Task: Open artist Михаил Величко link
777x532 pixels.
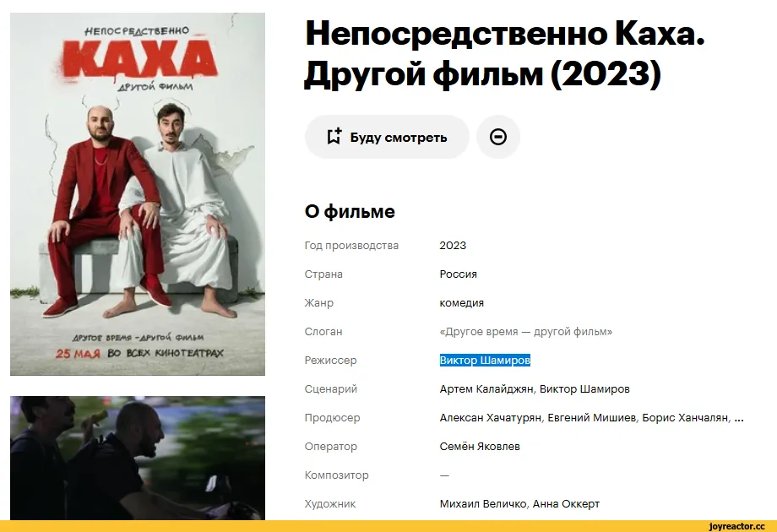Action: point(482,504)
